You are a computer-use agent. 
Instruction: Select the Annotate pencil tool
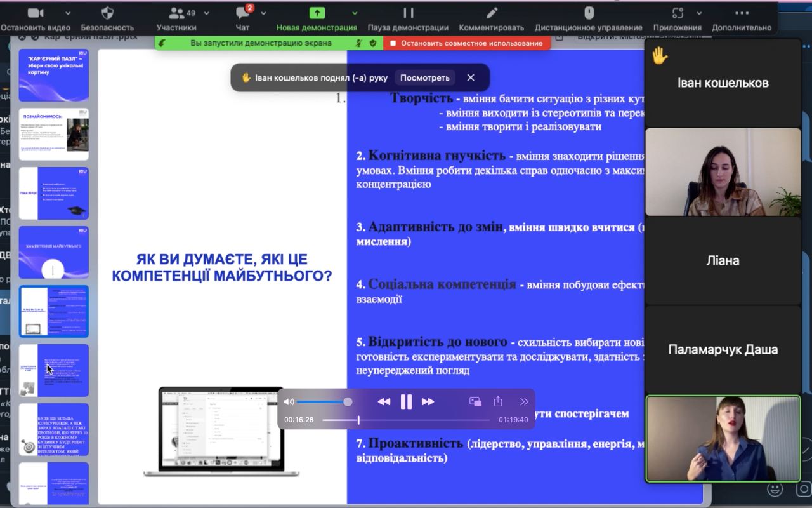click(x=492, y=13)
